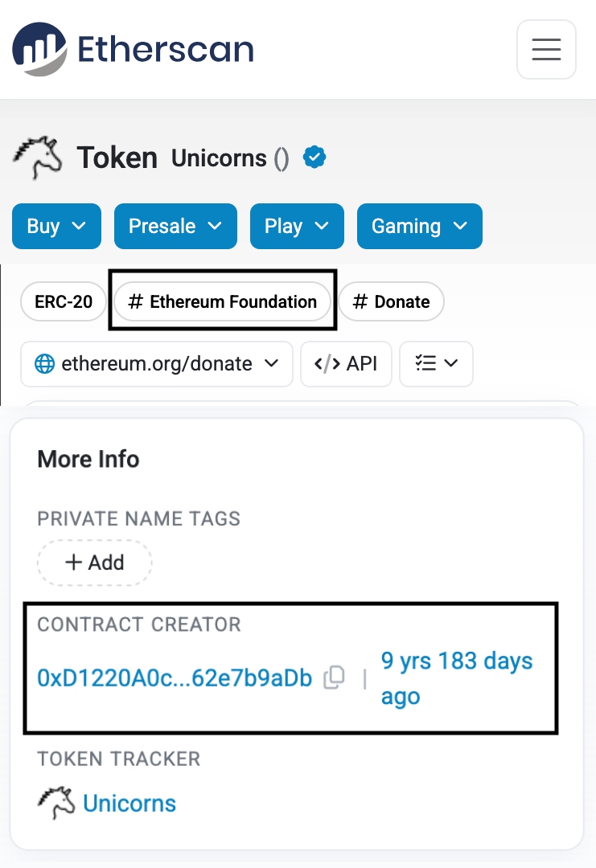Expand the Buy dropdown
This screenshot has width=596, height=868.
pyautogui.click(x=56, y=226)
